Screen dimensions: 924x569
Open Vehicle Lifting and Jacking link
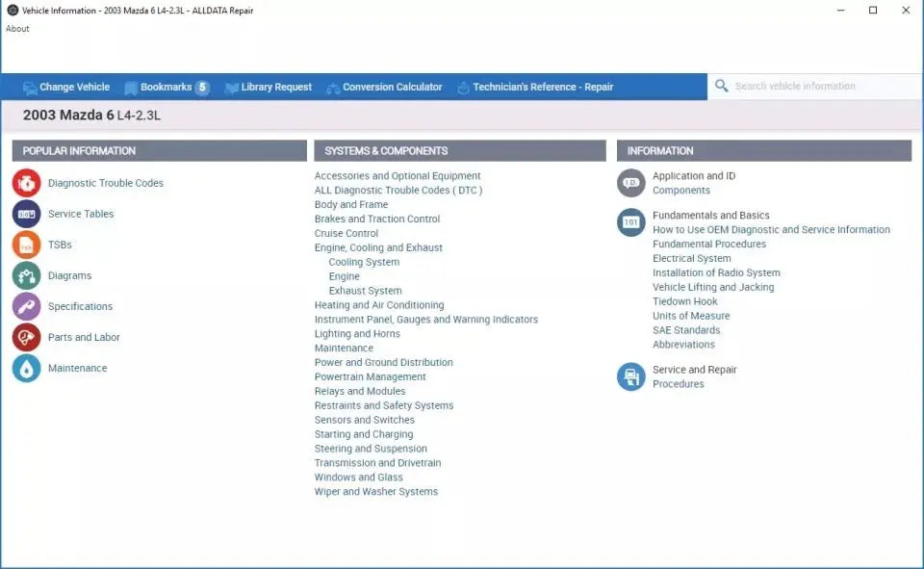[x=712, y=287]
